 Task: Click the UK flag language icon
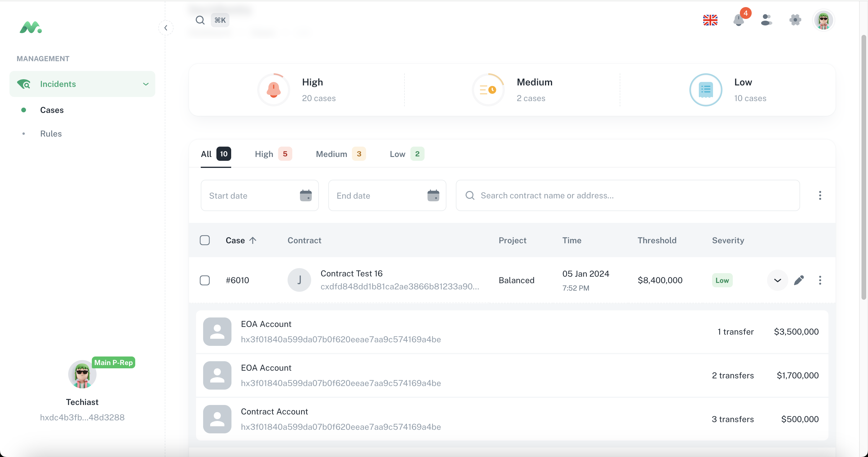pos(710,20)
